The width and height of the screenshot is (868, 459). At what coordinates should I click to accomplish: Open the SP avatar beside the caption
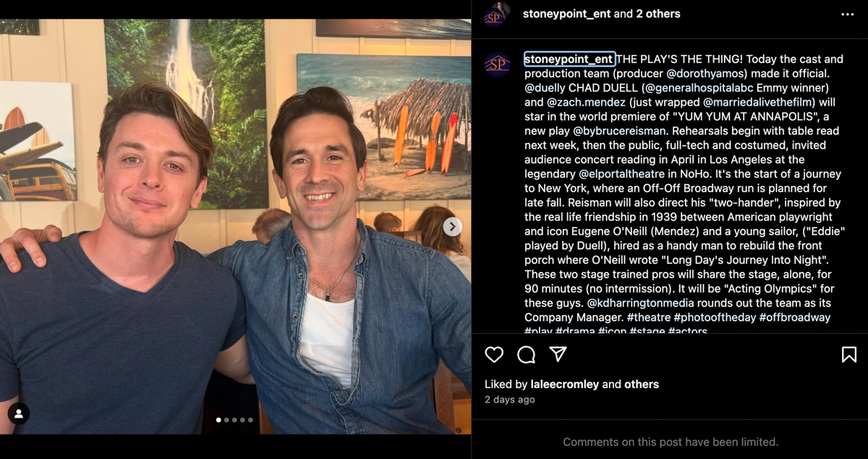coord(497,64)
